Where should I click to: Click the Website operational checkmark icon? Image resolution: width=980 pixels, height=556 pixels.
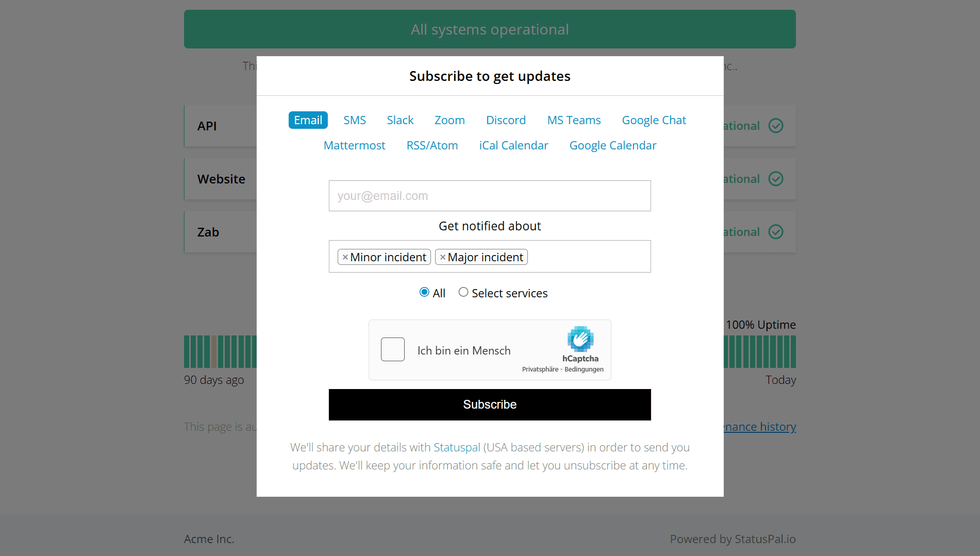776,179
